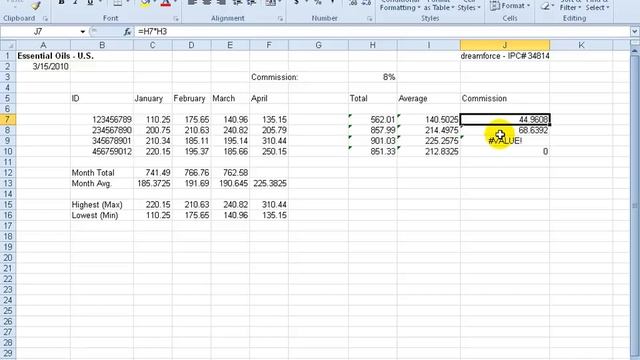Click into the formula bar showing =H7*H3
This screenshot has height=360, width=640.
(x=382, y=31)
